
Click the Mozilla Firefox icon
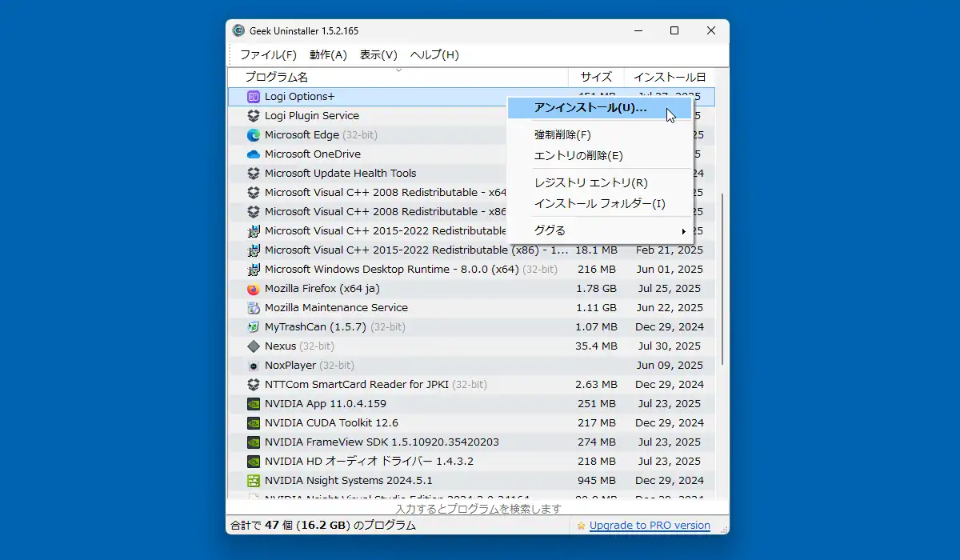coord(254,289)
